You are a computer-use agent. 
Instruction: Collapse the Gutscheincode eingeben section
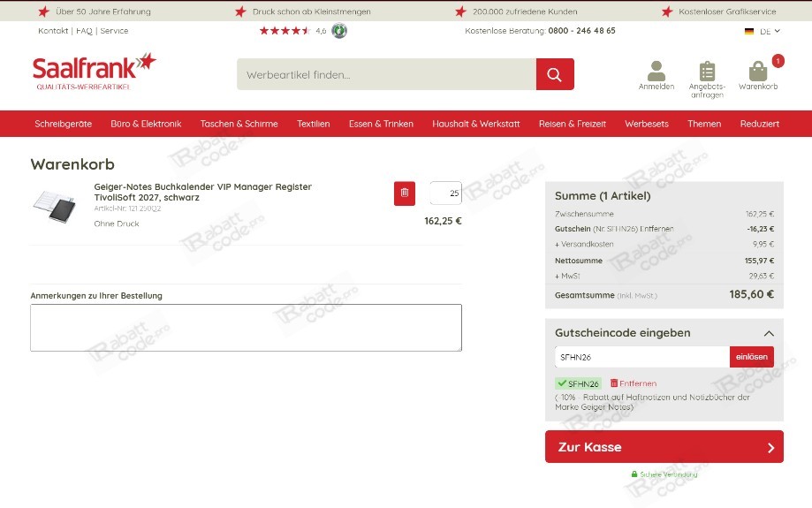point(769,333)
